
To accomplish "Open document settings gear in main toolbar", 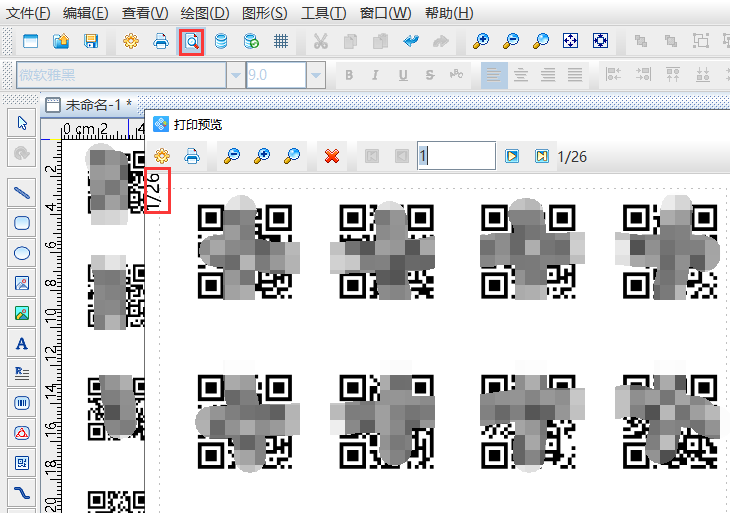I will 131,41.
